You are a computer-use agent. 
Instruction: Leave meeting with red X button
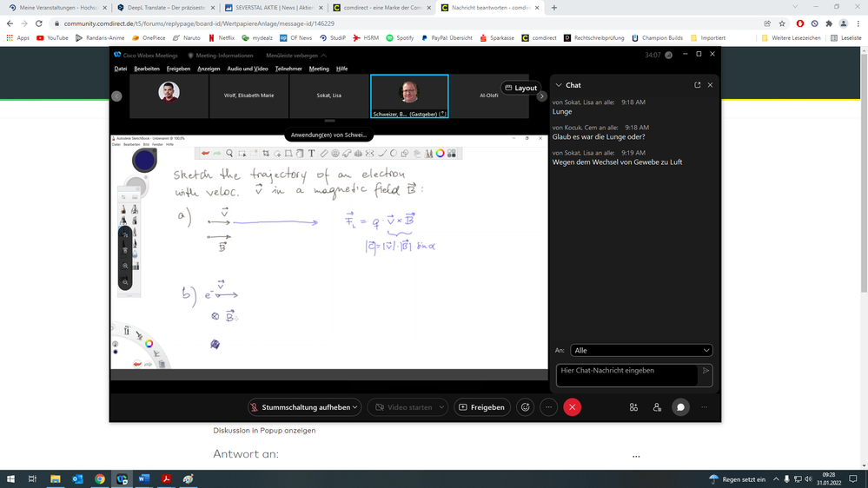coord(572,407)
